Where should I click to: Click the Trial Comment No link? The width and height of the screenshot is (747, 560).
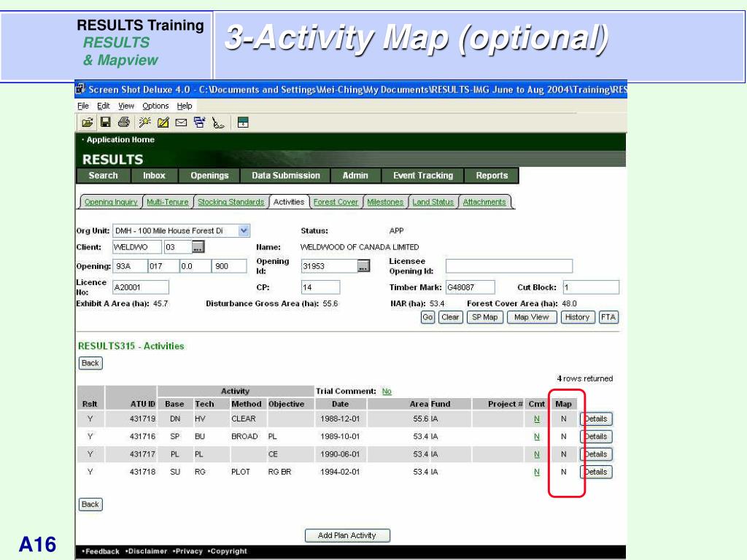[387, 391]
